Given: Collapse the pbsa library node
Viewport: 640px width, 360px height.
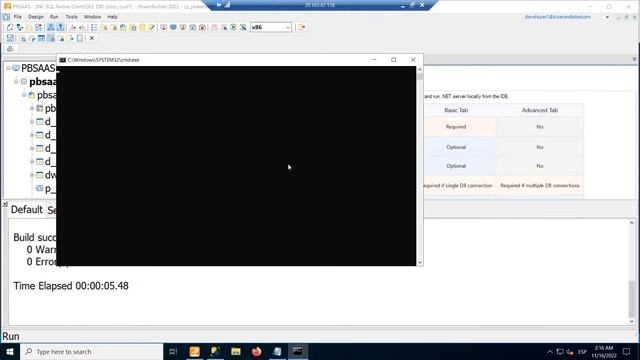Looking at the screenshot, I should (24, 95).
